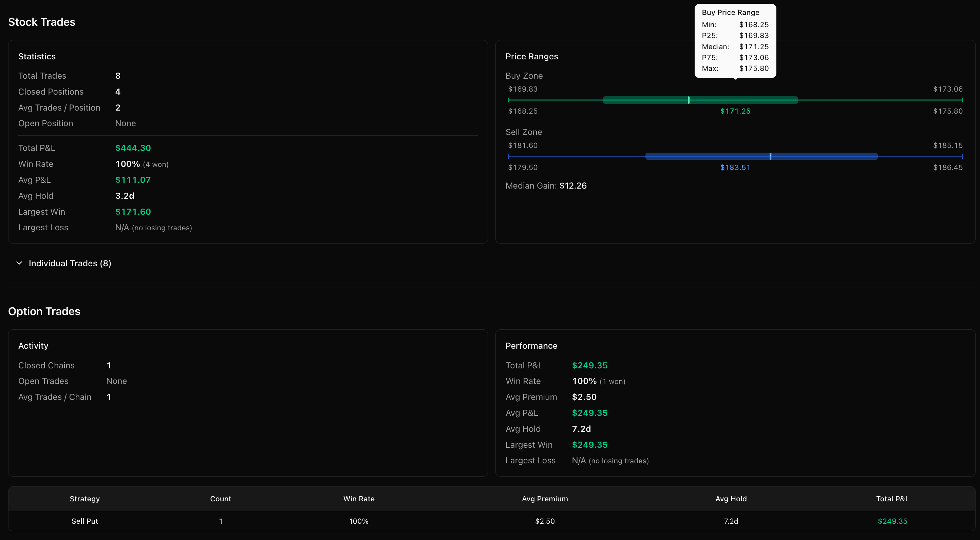
Task: Click the Sell Zone slider marker at $183.51
Action: point(770,156)
